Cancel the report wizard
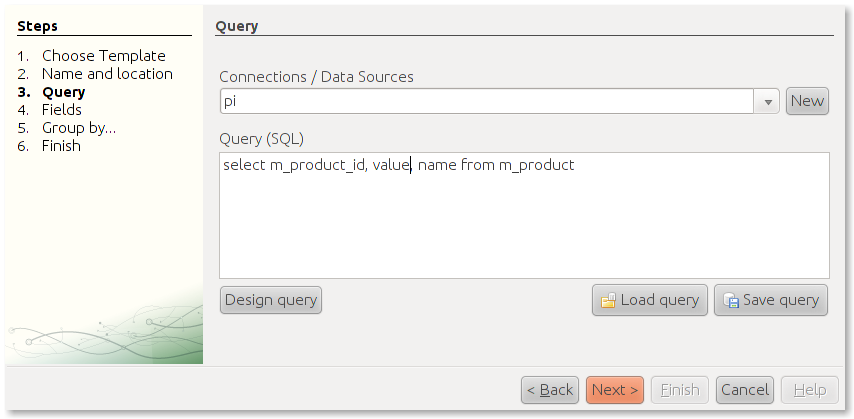Image resolution: width=854 pixels, height=419 pixels. pyautogui.click(x=745, y=390)
